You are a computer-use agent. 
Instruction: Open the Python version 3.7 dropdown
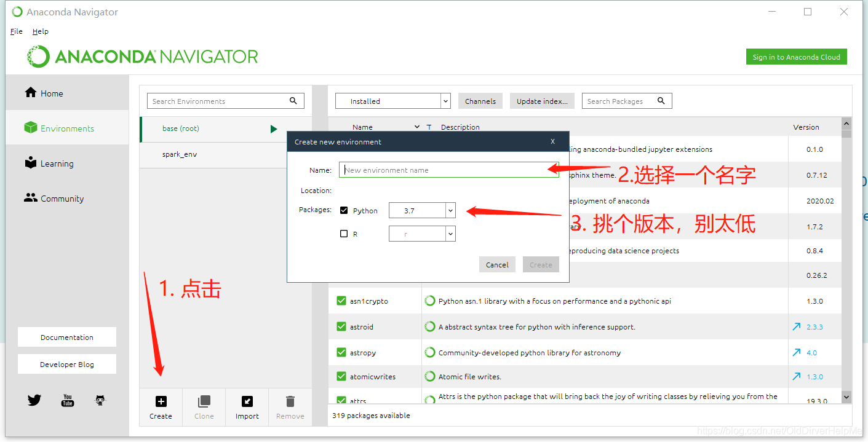click(x=422, y=210)
